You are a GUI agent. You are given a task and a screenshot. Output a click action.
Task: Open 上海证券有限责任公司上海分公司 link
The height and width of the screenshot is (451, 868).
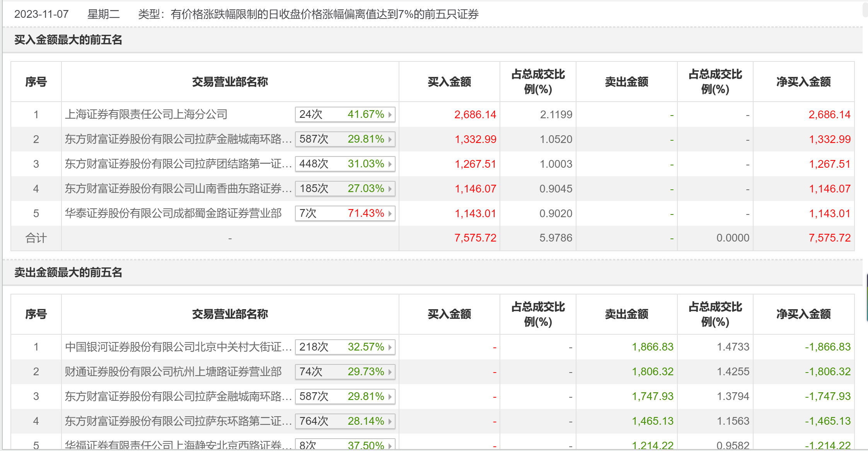[146, 114]
